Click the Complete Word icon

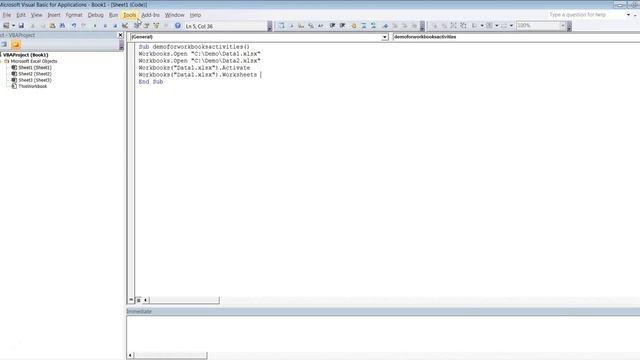320,26
